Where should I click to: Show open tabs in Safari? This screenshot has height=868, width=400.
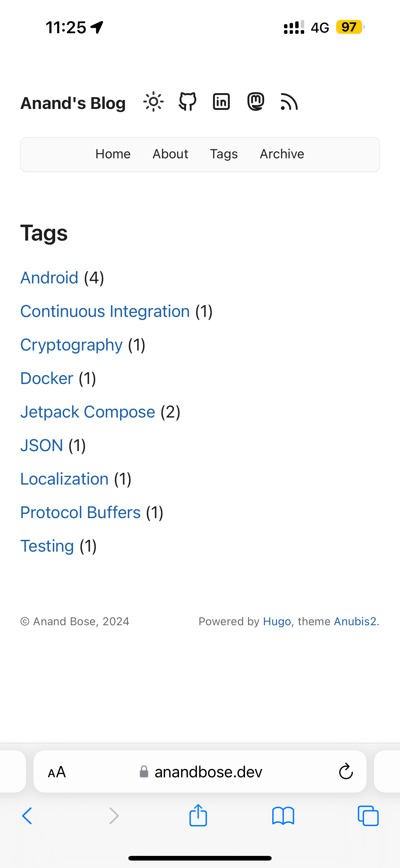(368, 816)
